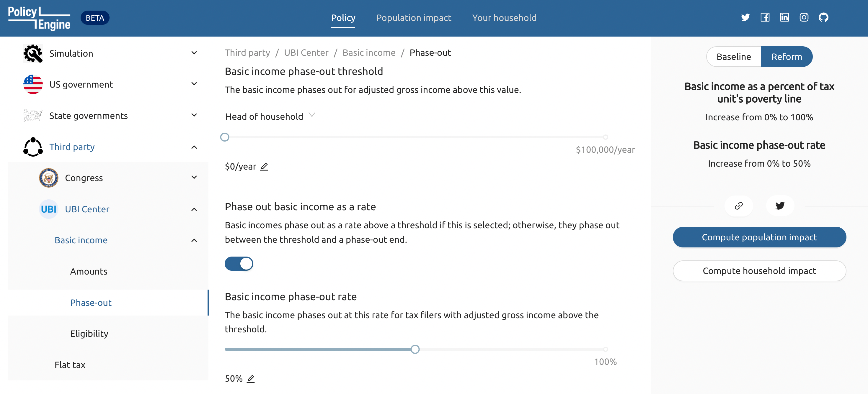Click the Simulation gear-wrench icon
Image resolution: width=868 pixels, height=394 pixels.
33,53
